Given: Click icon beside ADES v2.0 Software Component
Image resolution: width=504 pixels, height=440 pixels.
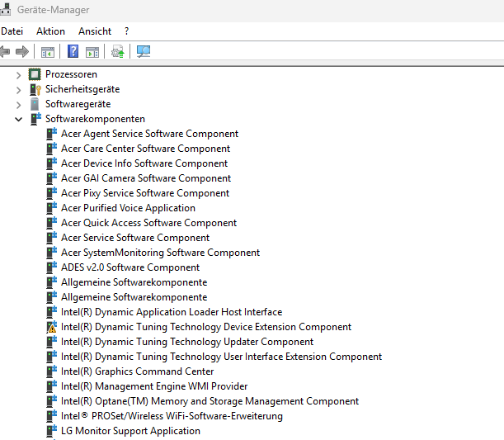Looking at the screenshot, I should point(51,267).
